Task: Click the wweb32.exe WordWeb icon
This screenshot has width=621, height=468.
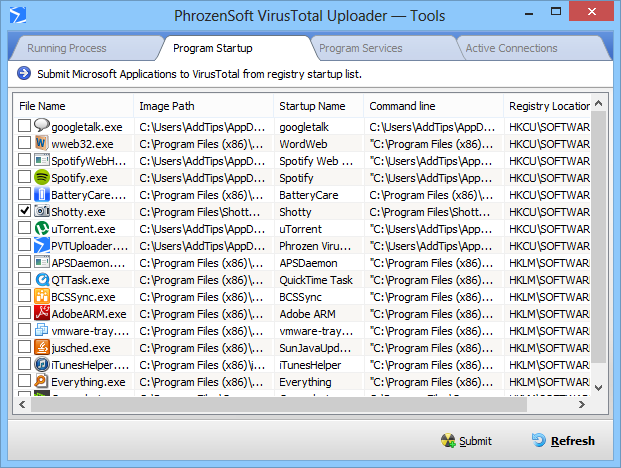Action: pyautogui.click(x=42, y=143)
